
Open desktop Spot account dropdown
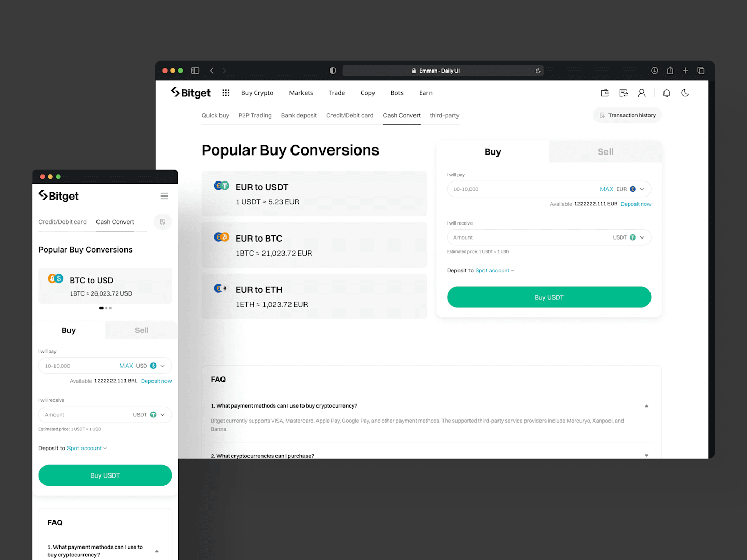[495, 271]
